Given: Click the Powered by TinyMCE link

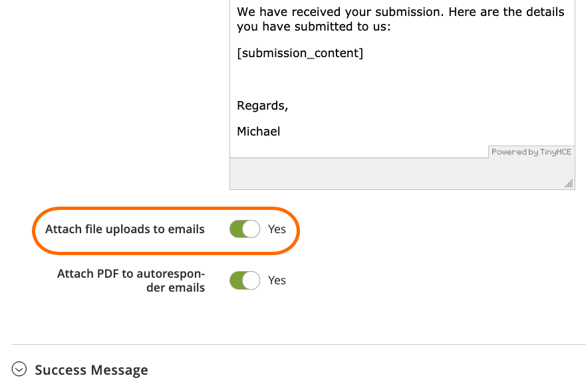Looking at the screenshot, I should [531, 152].
